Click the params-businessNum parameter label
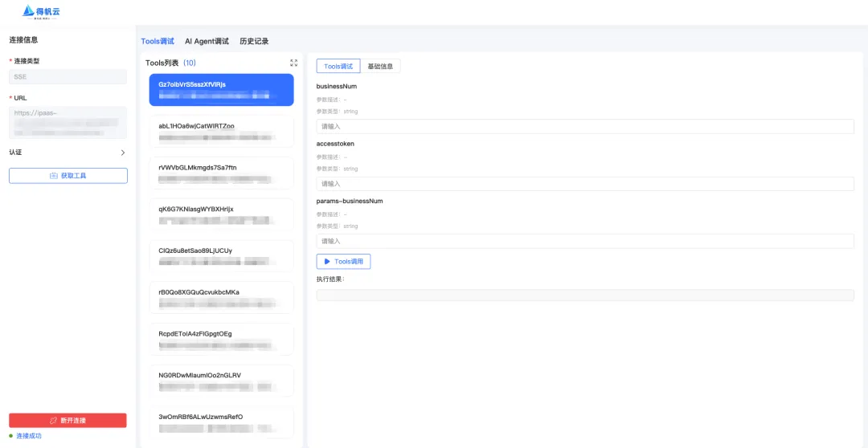868x448 pixels. click(350, 202)
